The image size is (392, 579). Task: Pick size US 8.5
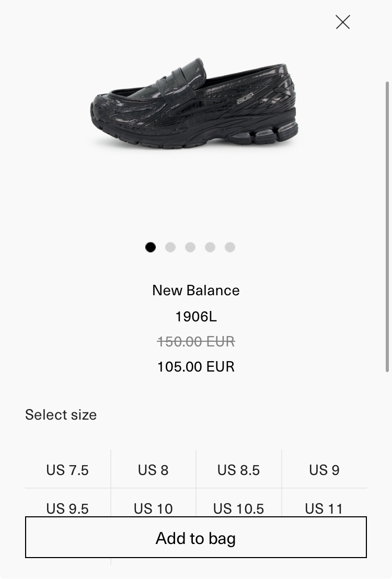pyautogui.click(x=238, y=470)
